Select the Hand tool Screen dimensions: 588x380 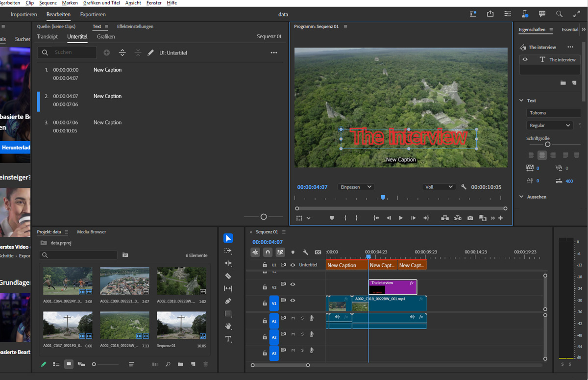(228, 326)
